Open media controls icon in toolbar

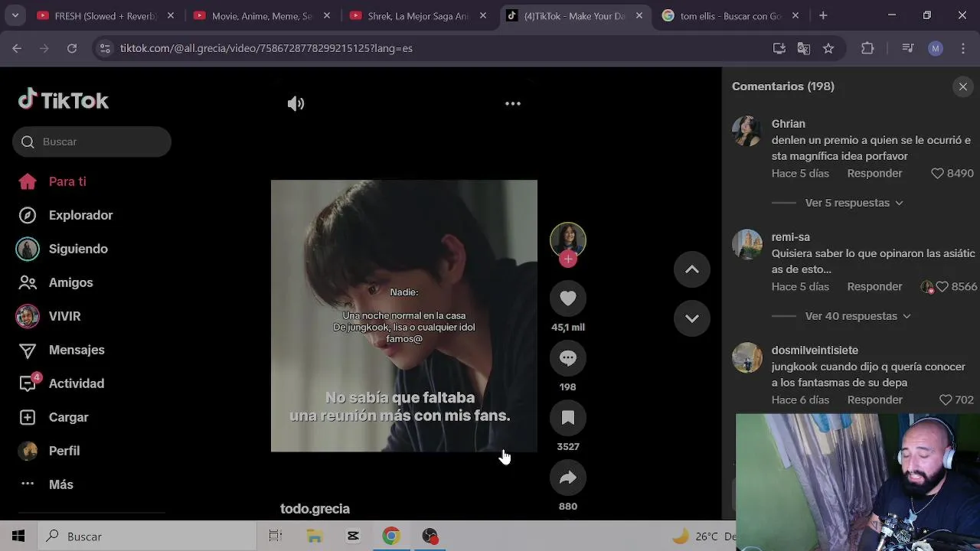tap(908, 48)
